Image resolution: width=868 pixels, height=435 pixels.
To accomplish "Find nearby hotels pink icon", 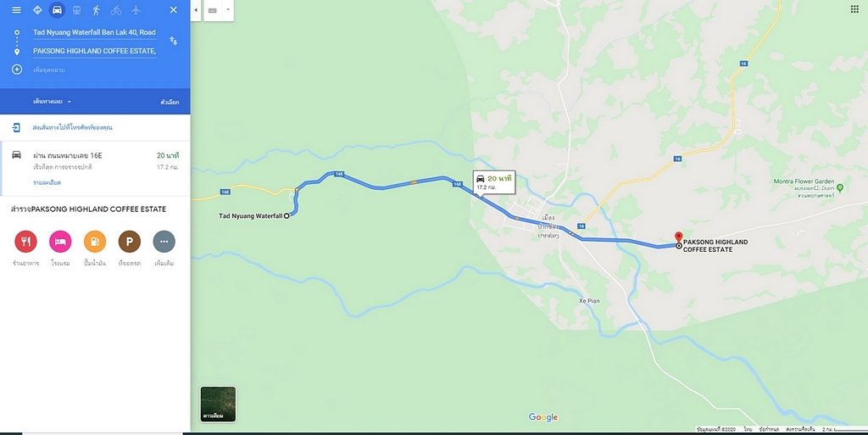I will (x=60, y=242).
